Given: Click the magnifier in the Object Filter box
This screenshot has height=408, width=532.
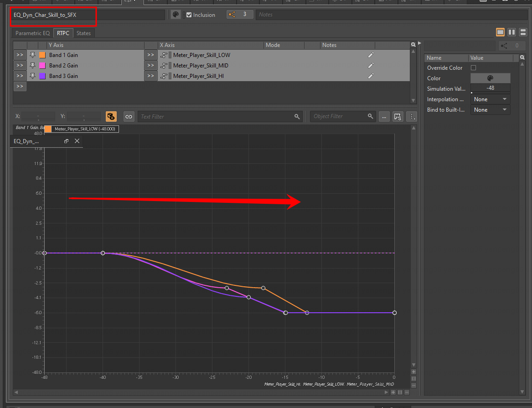Looking at the screenshot, I should point(370,116).
